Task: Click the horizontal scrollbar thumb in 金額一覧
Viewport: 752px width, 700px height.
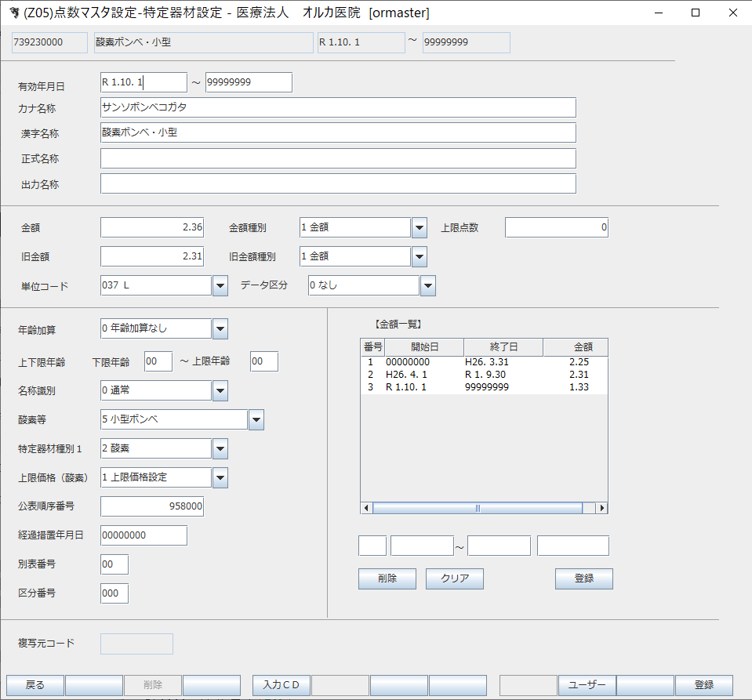Action: (478, 508)
